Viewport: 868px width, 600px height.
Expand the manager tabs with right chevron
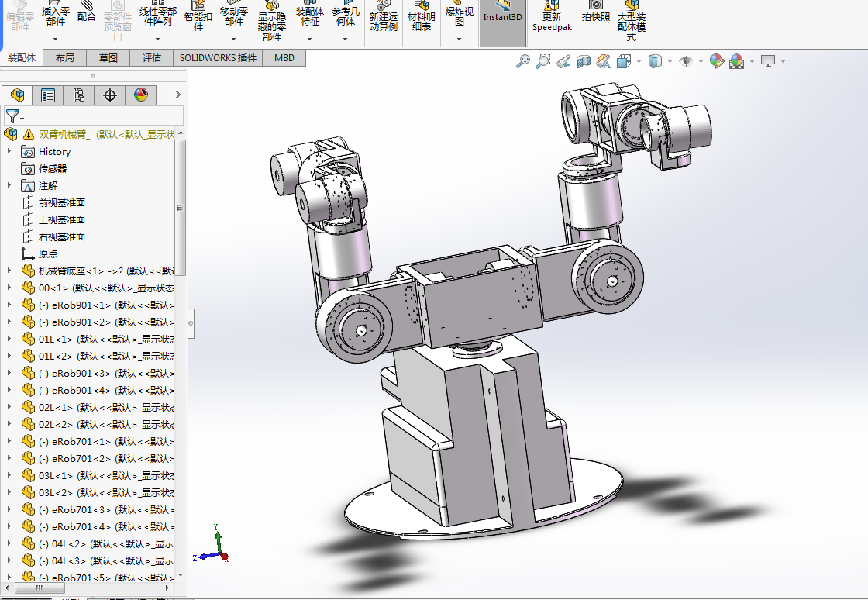tap(177, 95)
